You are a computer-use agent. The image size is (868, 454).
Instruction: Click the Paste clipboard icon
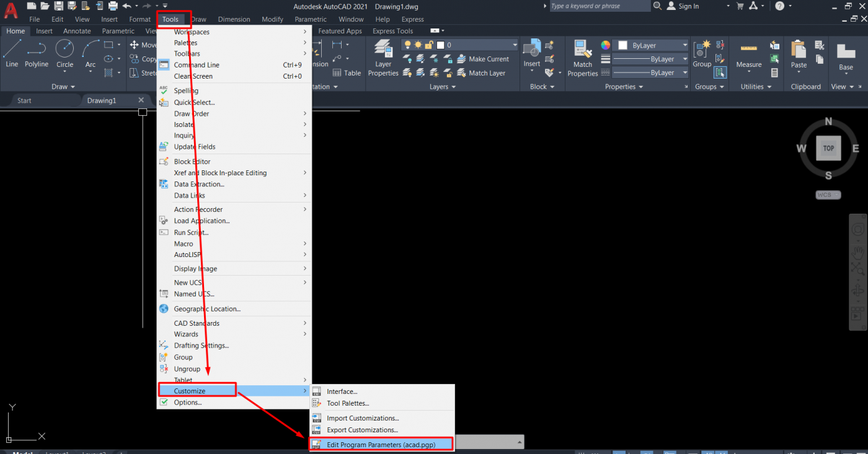799,55
